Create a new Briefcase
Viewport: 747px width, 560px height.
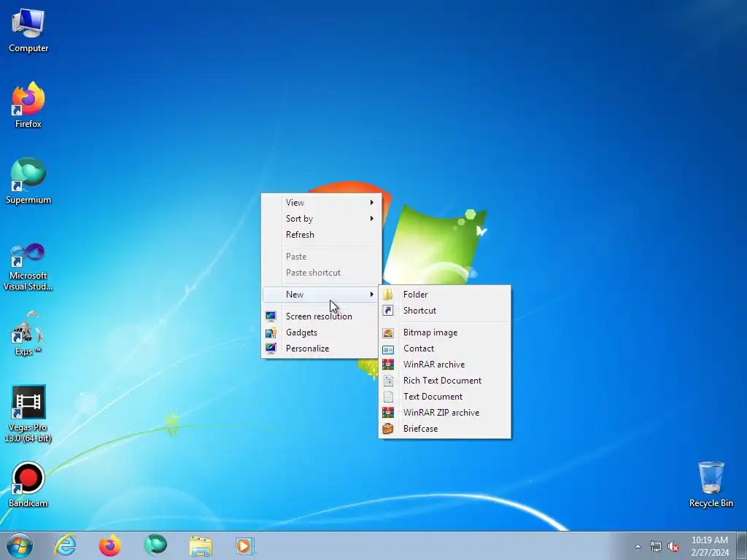[x=444, y=429]
